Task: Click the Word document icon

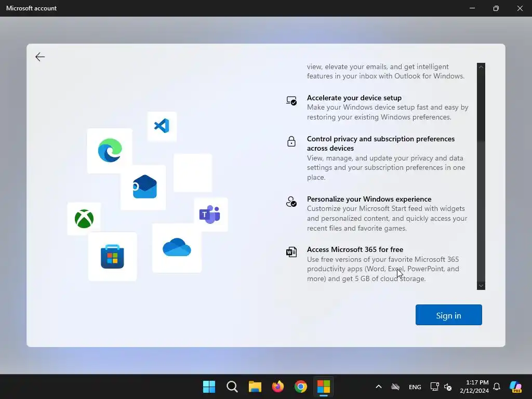Action: point(291,252)
